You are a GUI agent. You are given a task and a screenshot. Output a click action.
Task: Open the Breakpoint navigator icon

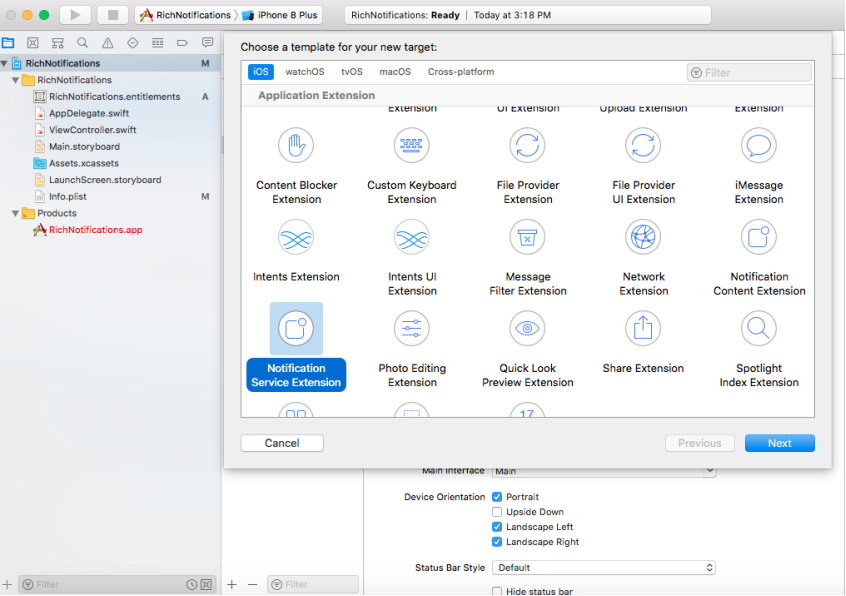[182, 43]
